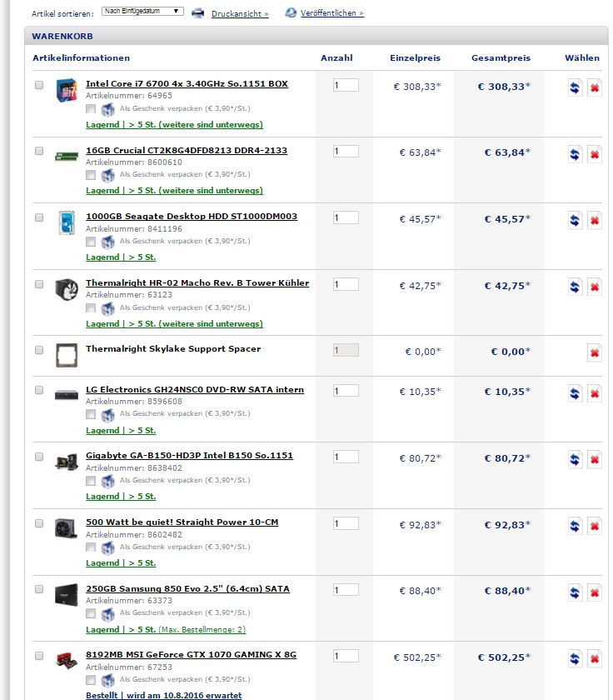The width and height of the screenshot is (613, 700).
Task: Remove Thermalright Skylake Support Spacer with red X
Action: (x=595, y=353)
